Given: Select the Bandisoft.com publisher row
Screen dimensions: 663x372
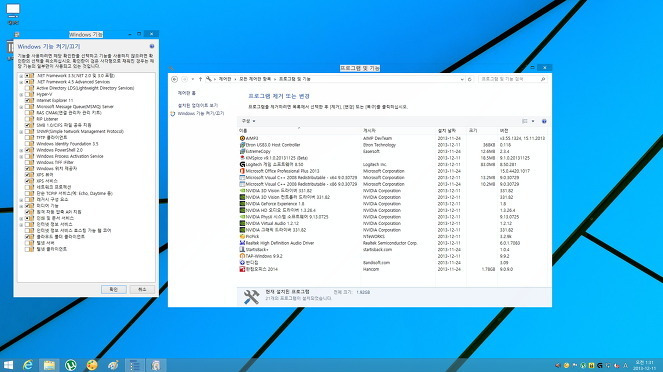Looking at the screenshot, I should coord(393,263).
